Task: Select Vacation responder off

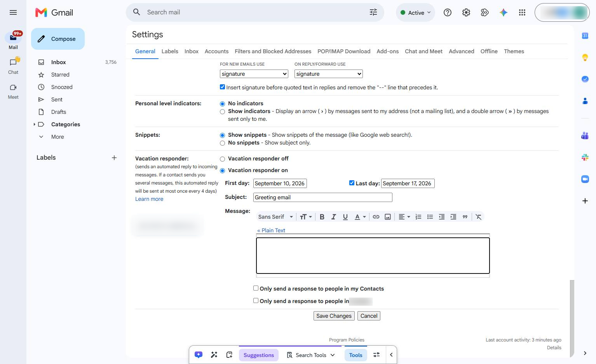Action: pyautogui.click(x=222, y=159)
